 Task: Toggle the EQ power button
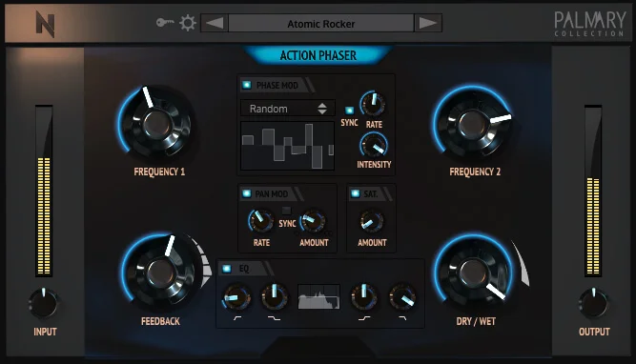(227, 269)
